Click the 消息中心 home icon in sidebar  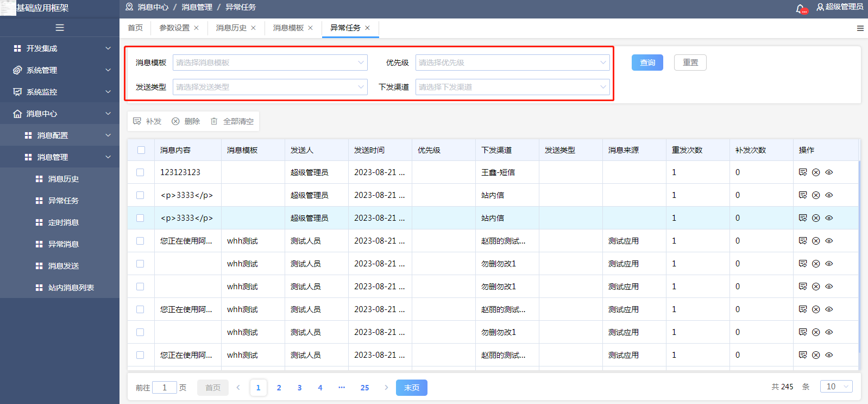[x=17, y=114]
